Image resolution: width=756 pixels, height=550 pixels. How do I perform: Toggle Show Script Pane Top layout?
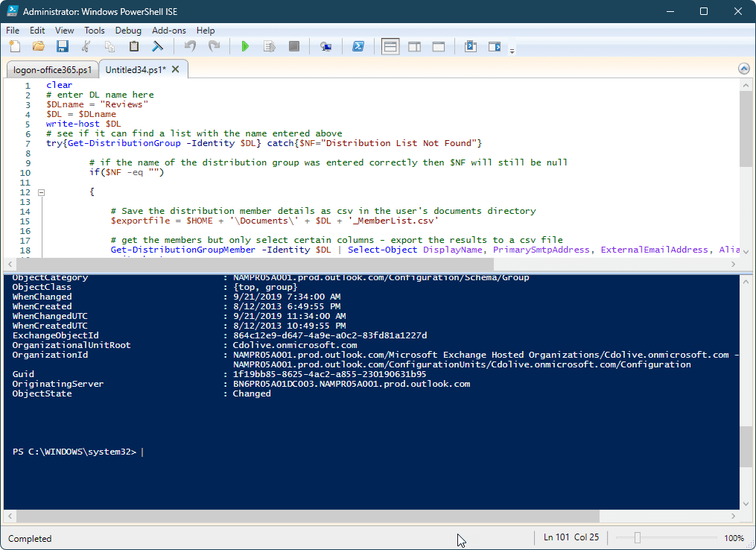point(390,46)
